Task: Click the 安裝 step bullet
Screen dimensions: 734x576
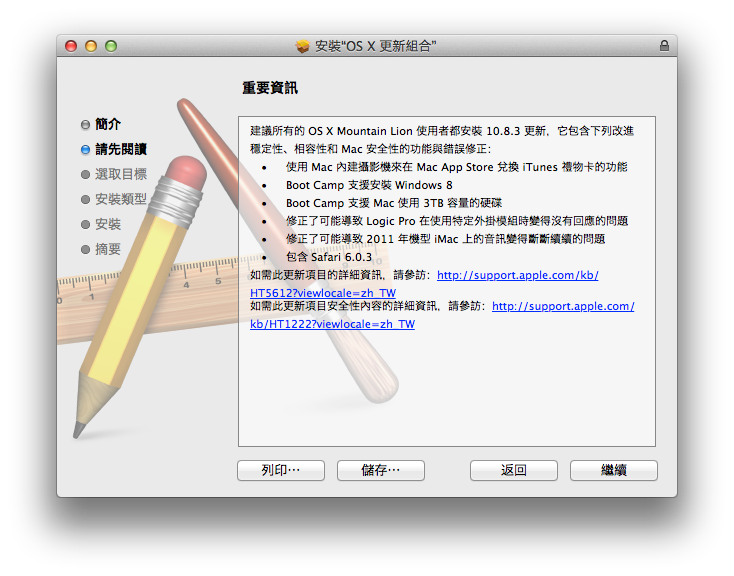Action: (x=85, y=224)
